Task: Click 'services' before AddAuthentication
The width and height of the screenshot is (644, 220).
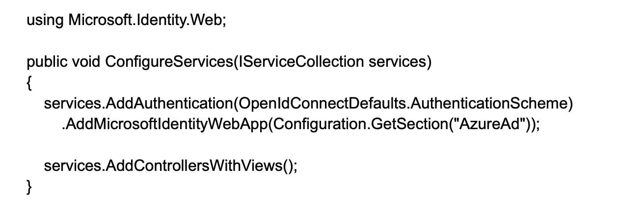Action: 73,104
